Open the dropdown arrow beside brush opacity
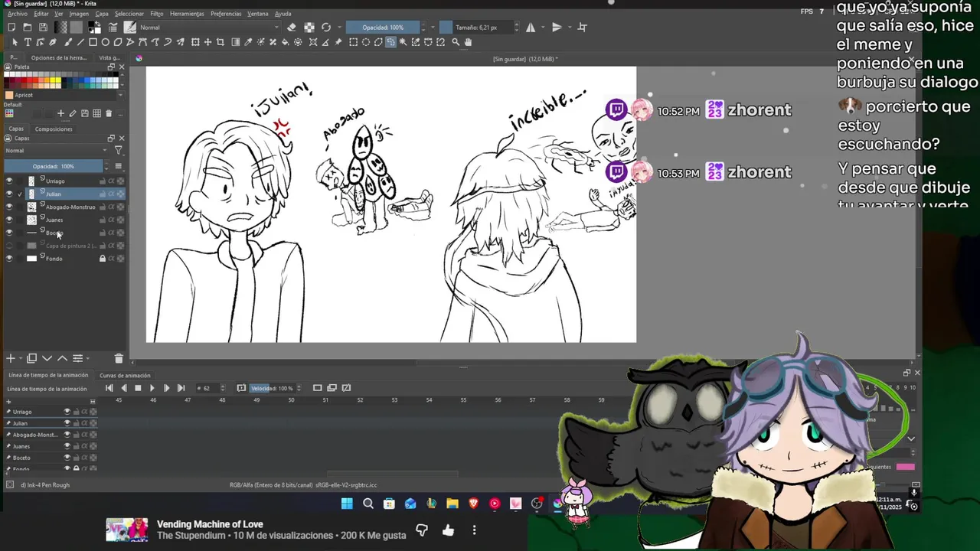 point(433,28)
